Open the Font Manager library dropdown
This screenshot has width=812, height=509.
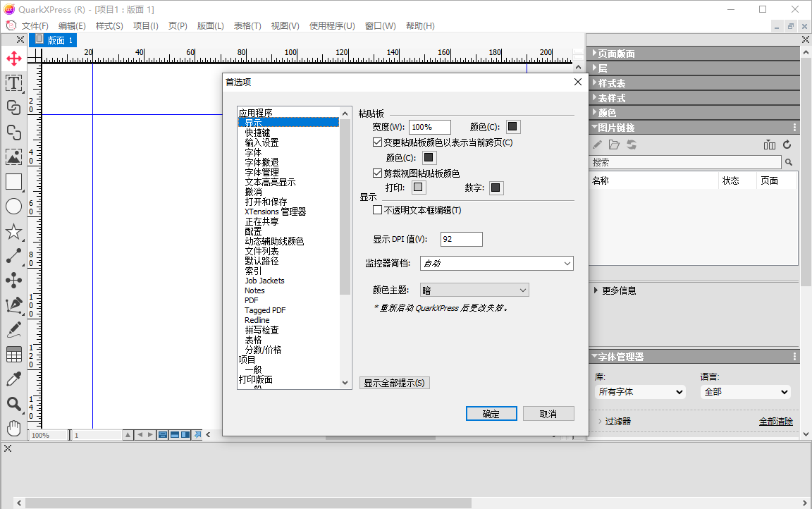click(640, 392)
